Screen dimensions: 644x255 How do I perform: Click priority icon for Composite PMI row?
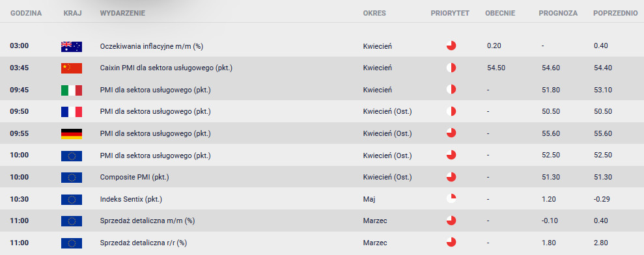451,177
